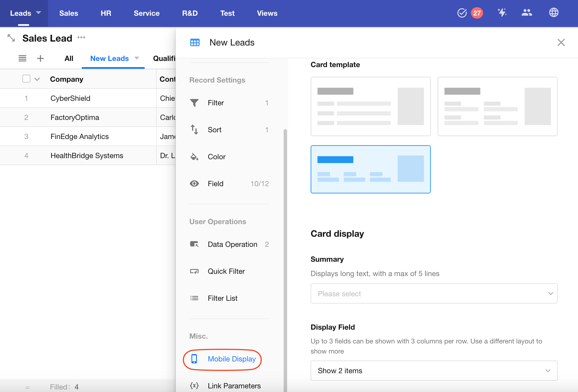Screen dimensions: 578x392
Task: Click the task checkmark icon in header
Action: point(462,13)
